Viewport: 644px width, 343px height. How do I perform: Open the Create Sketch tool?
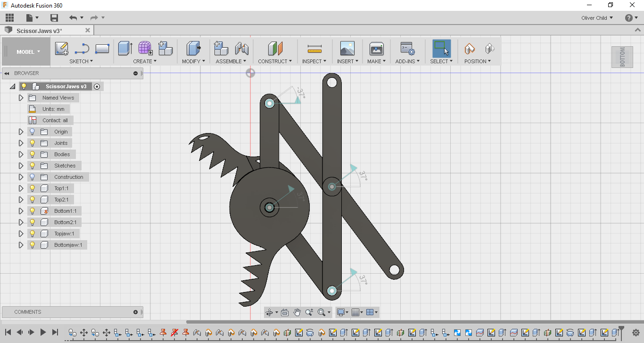click(62, 48)
